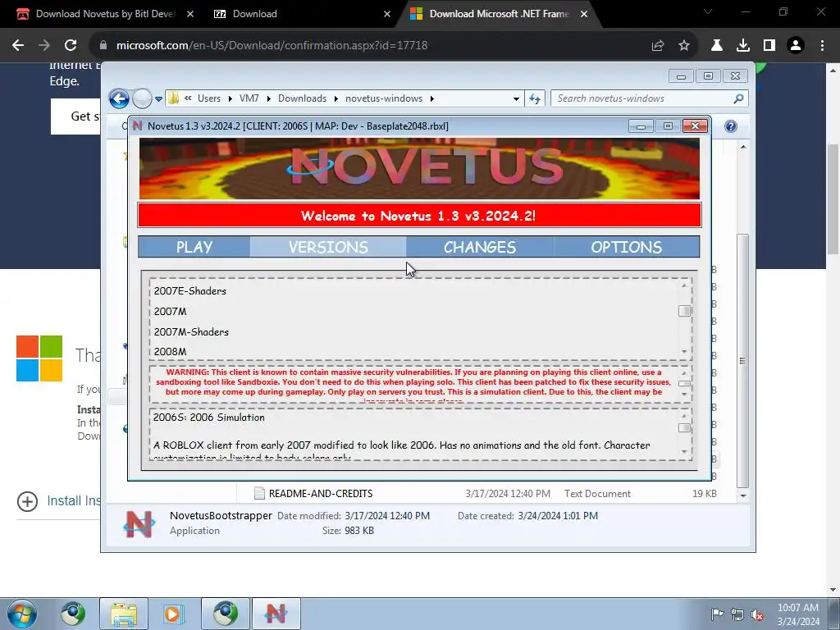Select the 2007E-Shaders client
Viewport: 840px width, 630px height.
(x=190, y=291)
